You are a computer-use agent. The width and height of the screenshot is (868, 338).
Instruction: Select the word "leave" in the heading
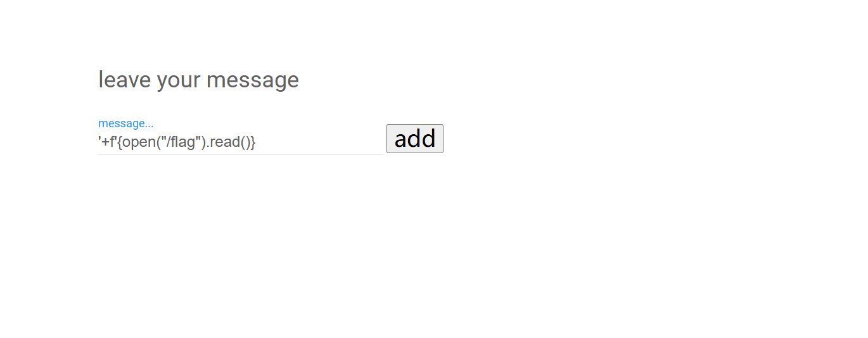point(125,80)
